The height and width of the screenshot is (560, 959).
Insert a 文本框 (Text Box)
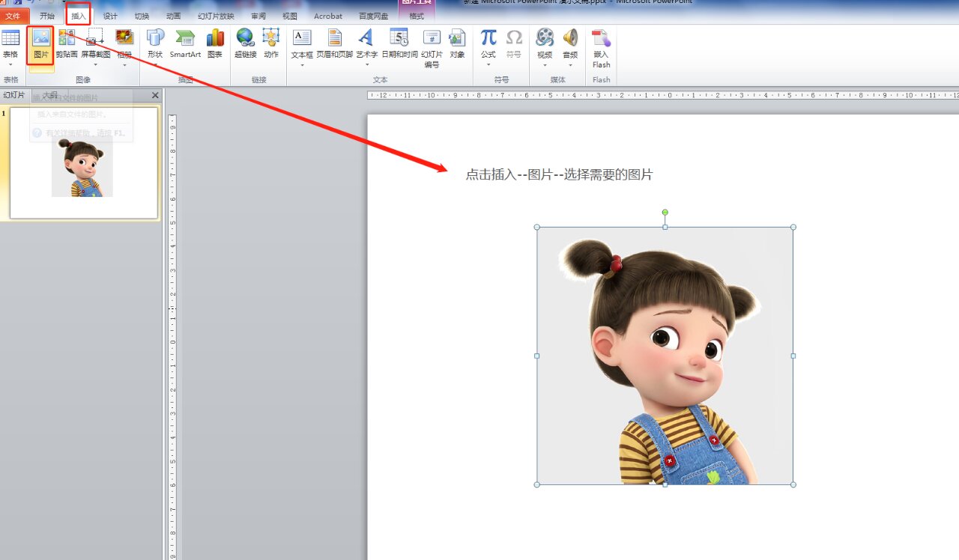[302, 45]
